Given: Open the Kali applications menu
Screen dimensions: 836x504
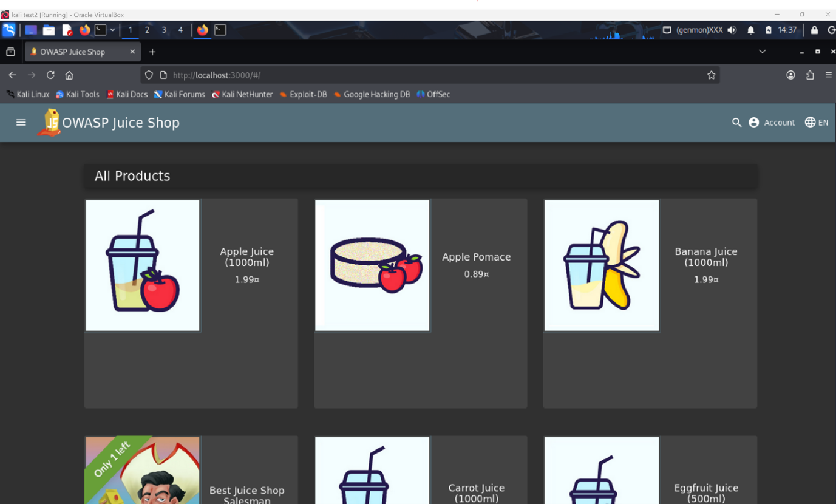Looking at the screenshot, I should click(9, 30).
